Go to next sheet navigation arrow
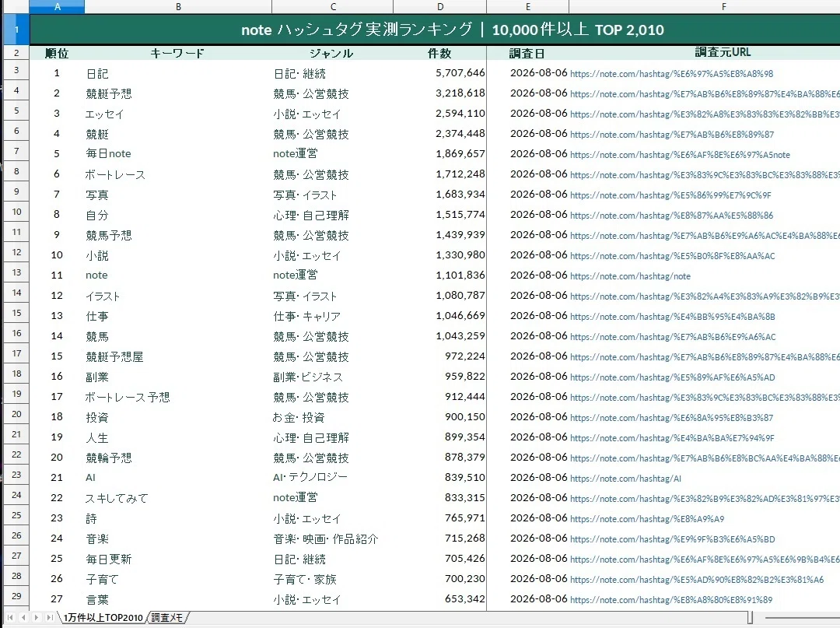Image resolution: width=840 pixels, height=628 pixels. tap(36, 617)
